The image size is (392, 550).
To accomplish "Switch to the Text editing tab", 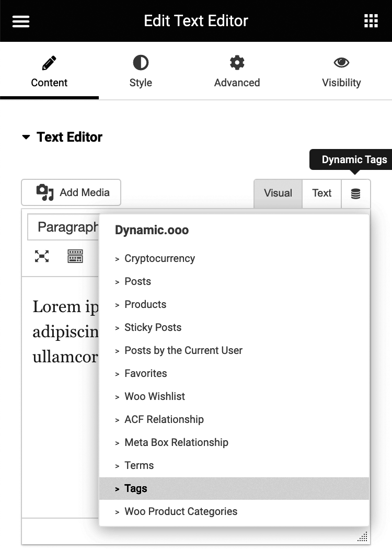I will coord(321,193).
